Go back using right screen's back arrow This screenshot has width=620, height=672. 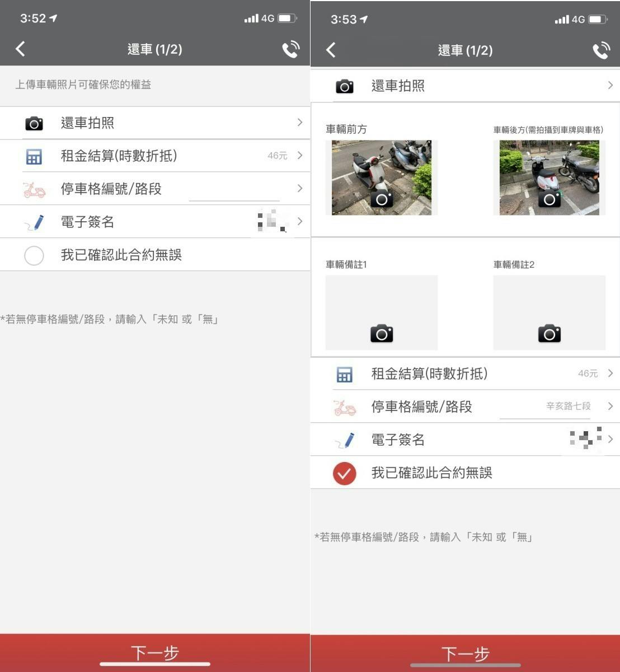[x=331, y=50]
